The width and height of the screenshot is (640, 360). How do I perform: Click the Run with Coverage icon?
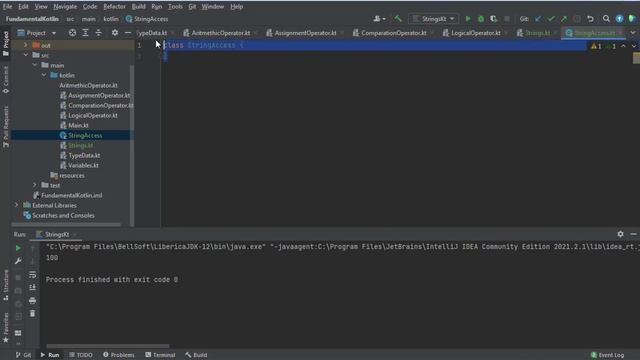point(493,19)
